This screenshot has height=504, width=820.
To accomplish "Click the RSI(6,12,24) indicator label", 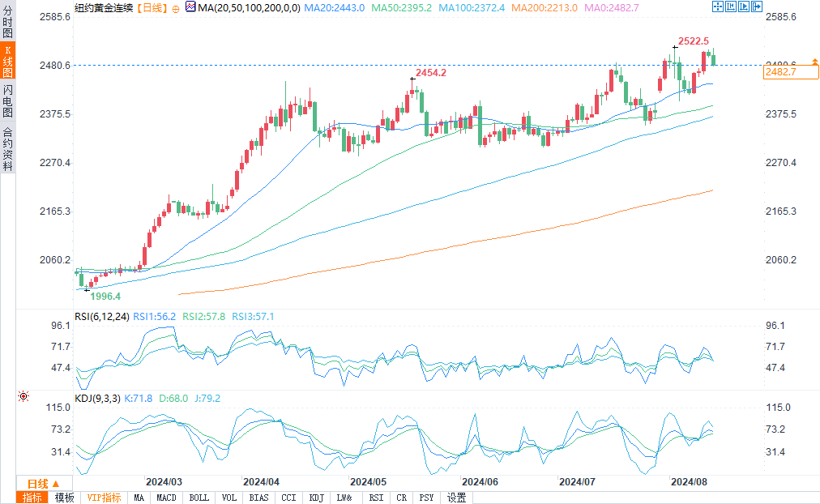I will [x=100, y=316].
